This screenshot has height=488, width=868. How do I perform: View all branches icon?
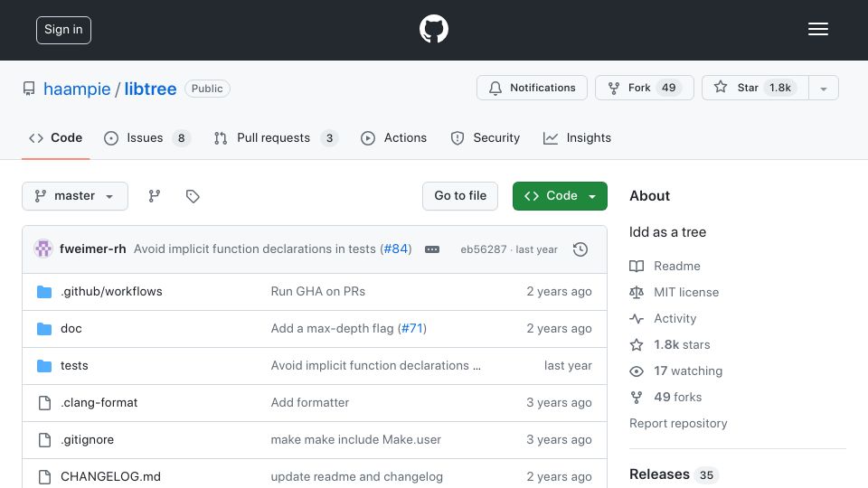[x=155, y=196]
